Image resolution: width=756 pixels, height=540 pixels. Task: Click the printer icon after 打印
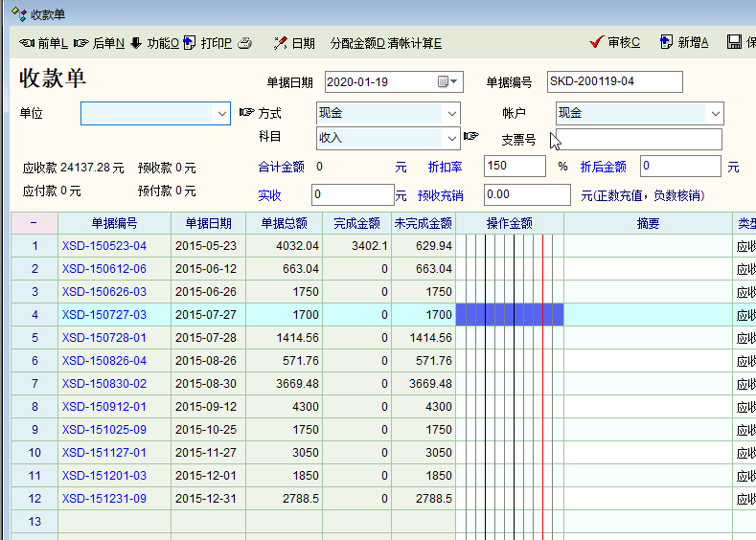click(245, 43)
